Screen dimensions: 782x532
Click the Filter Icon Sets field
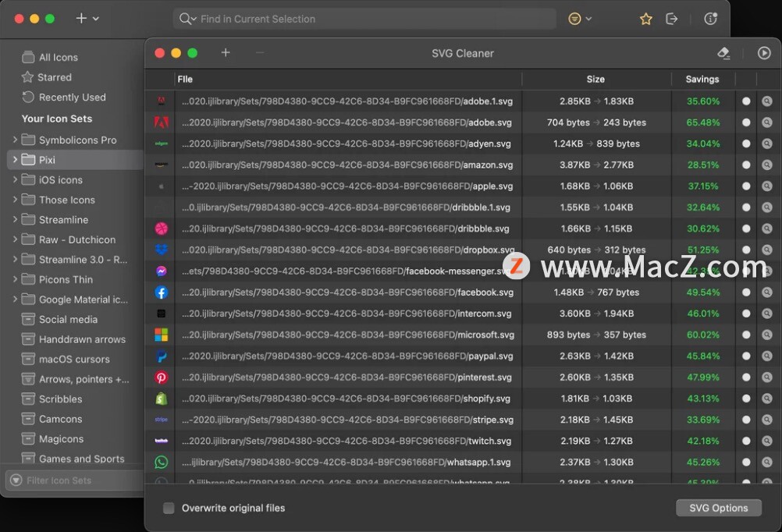[75, 481]
